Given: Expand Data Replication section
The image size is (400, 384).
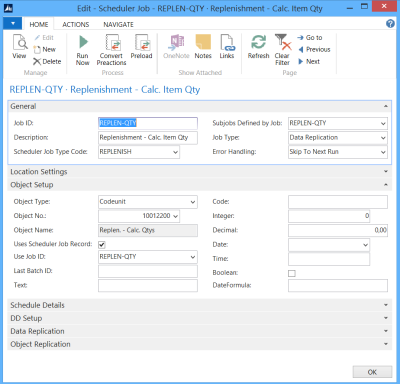Looking at the screenshot, I should tap(386, 331).
